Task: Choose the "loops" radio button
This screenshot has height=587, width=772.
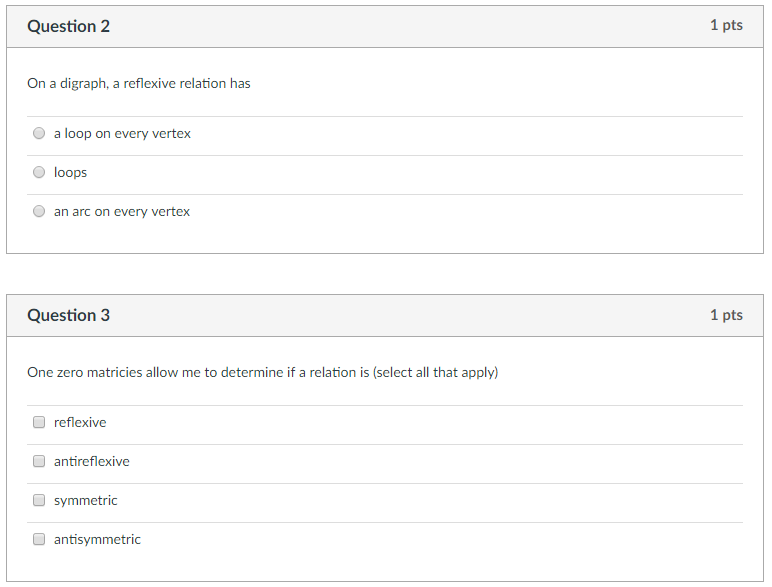Action: [x=39, y=172]
